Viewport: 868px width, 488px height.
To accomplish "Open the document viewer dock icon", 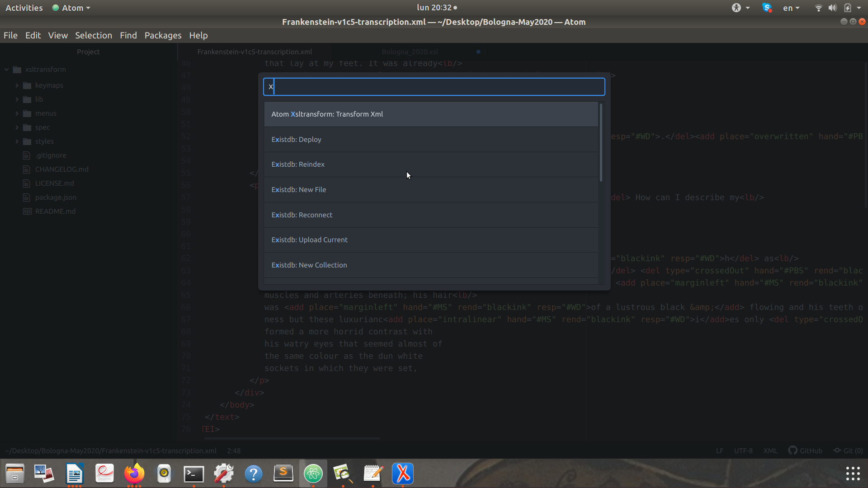I will pyautogui.click(x=104, y=473).
